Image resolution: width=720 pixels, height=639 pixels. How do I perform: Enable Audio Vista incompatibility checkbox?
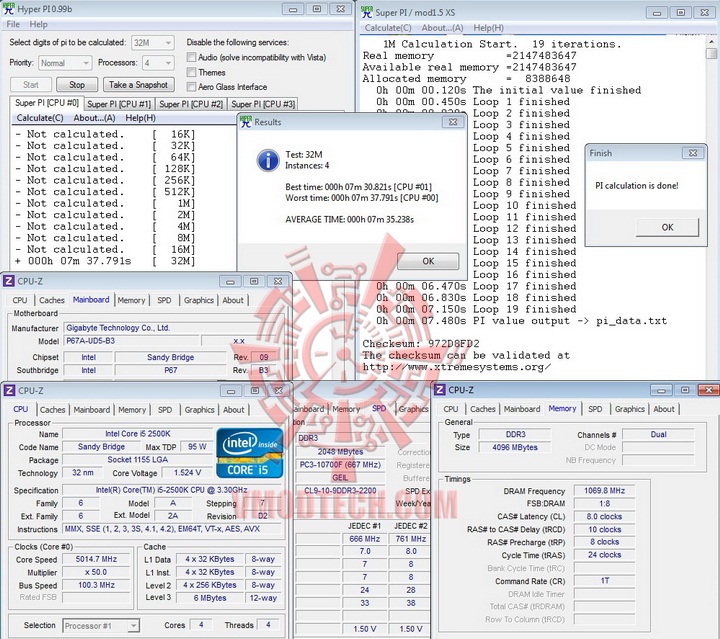coord(191,57)
